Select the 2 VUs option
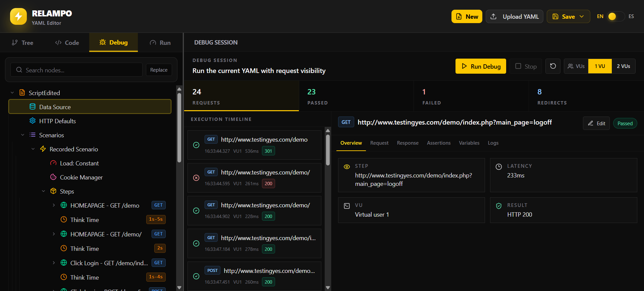Viewport: 644px width, 291px height. (623, 66)
